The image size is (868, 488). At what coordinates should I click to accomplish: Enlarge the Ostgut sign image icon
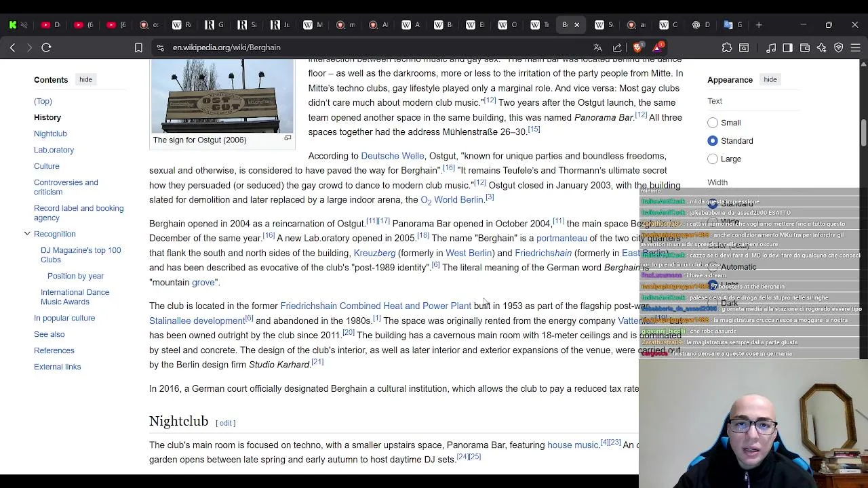point(288,138)
